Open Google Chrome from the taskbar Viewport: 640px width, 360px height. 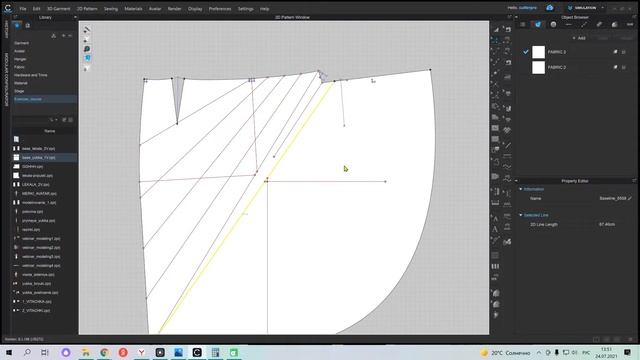pyautogui.click(x=104, y=352)
